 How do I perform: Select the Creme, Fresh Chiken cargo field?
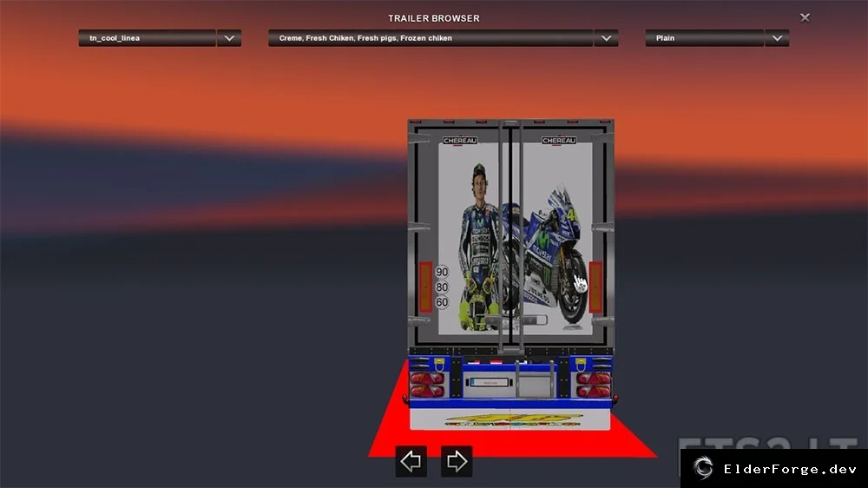pyautogui.click(x=431, y=38)
